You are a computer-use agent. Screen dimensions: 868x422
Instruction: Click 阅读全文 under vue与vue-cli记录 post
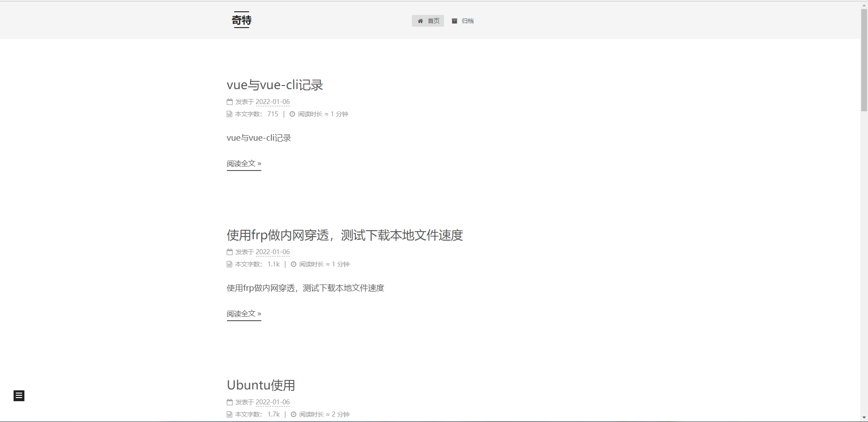click(x=244, y=164)
